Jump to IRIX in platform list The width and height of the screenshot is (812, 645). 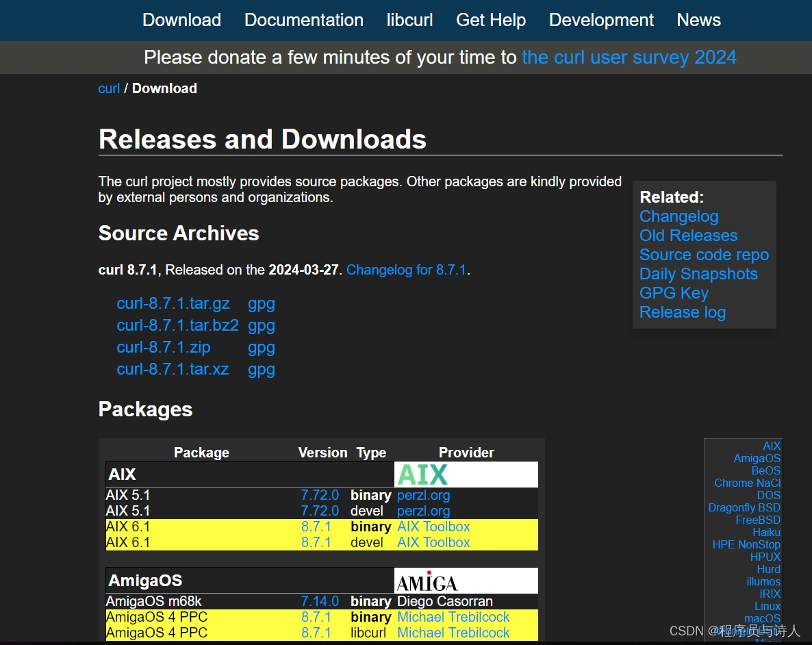click(x=770, y=594)
